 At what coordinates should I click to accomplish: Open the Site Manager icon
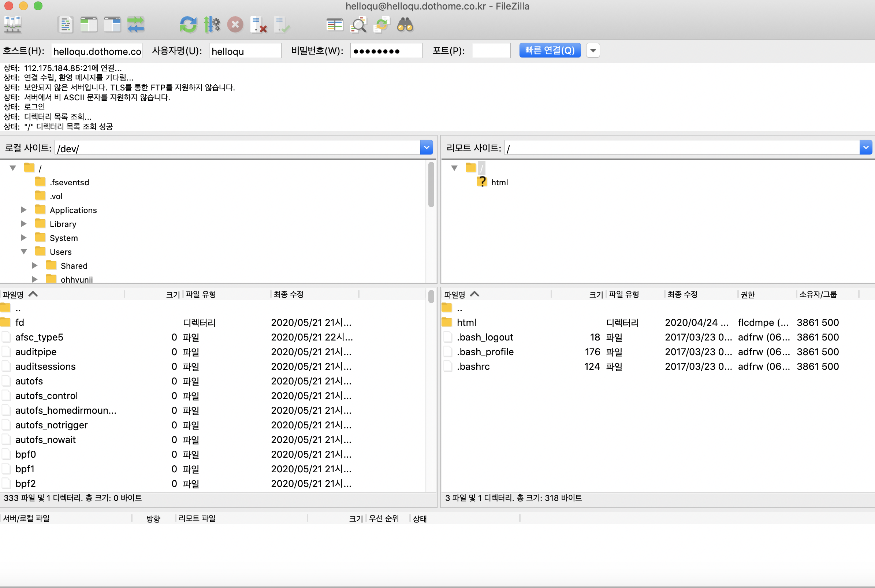click(13, 25)
